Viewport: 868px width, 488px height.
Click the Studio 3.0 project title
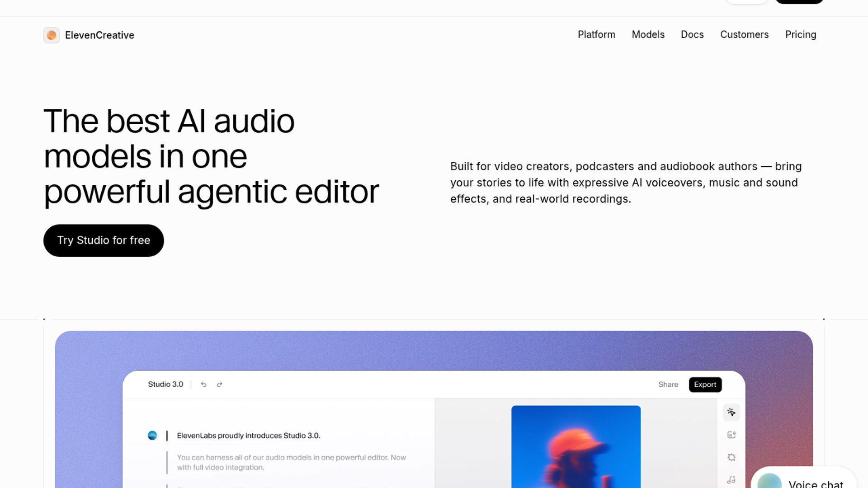click(165, 385)
